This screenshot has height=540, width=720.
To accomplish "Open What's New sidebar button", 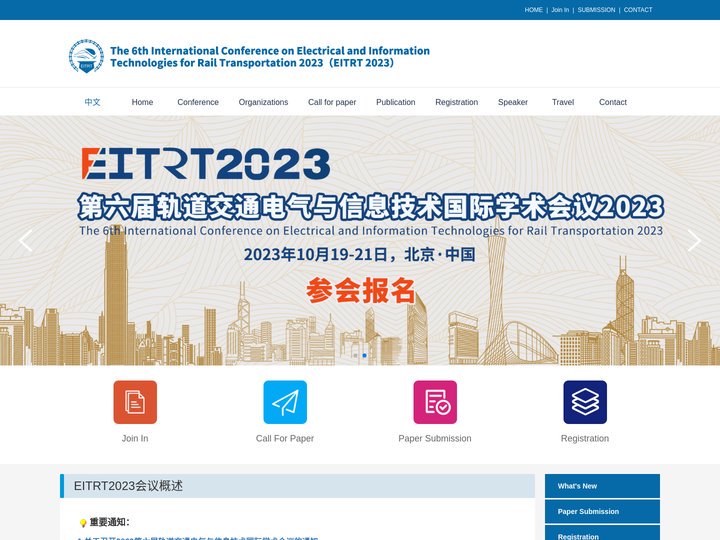I will [602, 486].
